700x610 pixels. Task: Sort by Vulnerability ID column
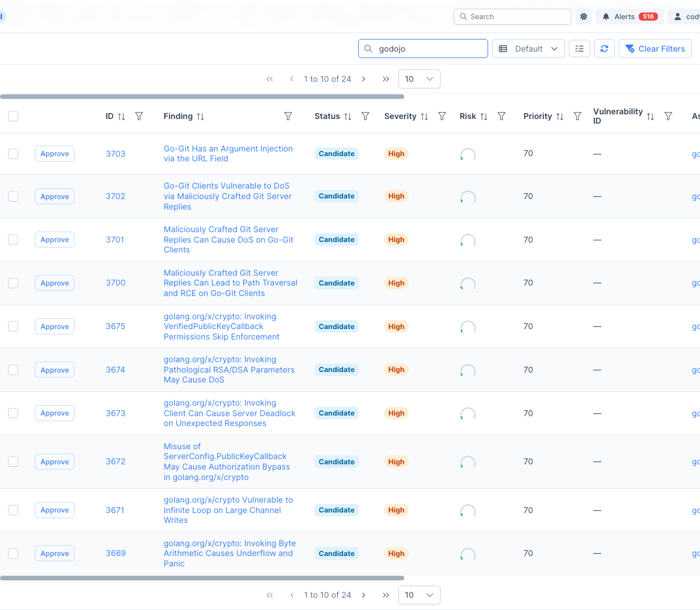pos(650,117)
